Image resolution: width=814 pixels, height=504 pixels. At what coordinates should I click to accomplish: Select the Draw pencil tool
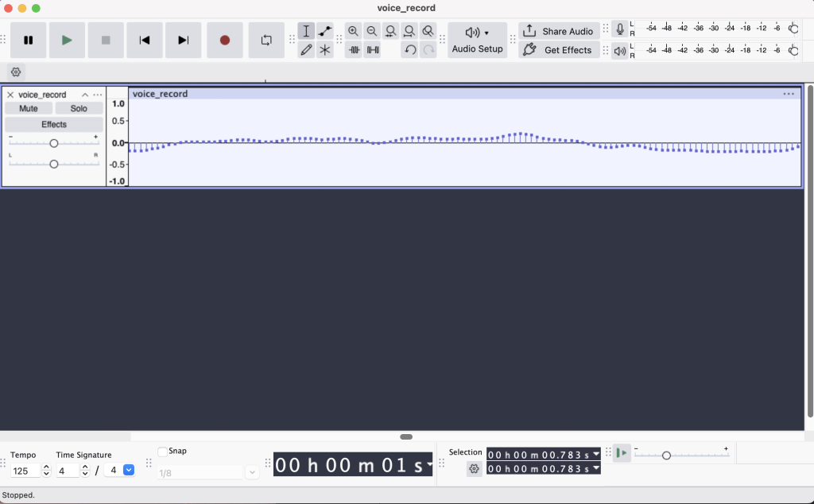point(306,50)
